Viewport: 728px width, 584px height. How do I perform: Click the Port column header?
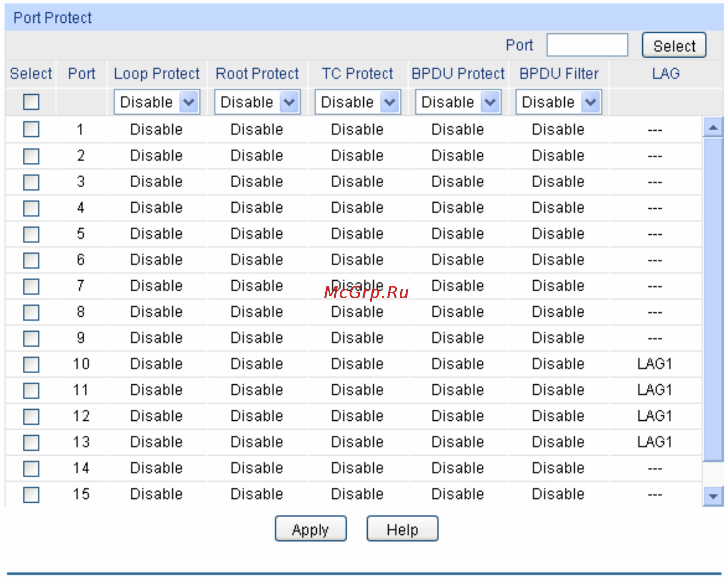(x=81, y=74)
